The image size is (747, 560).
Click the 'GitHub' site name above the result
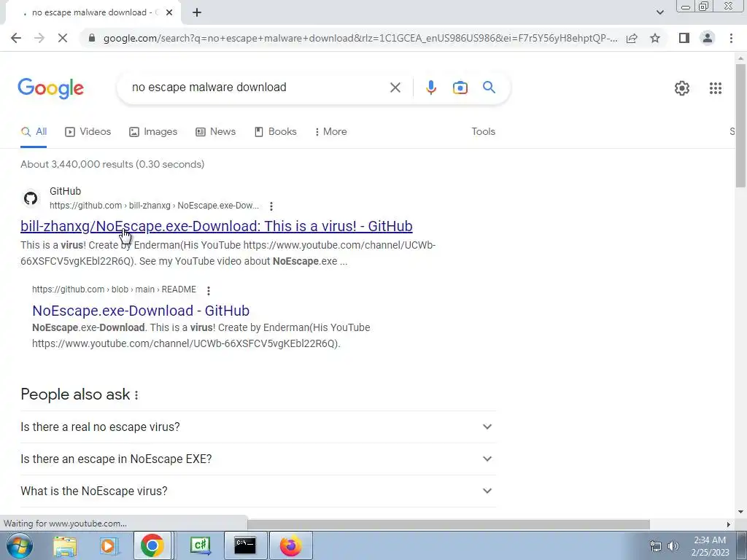65,191
